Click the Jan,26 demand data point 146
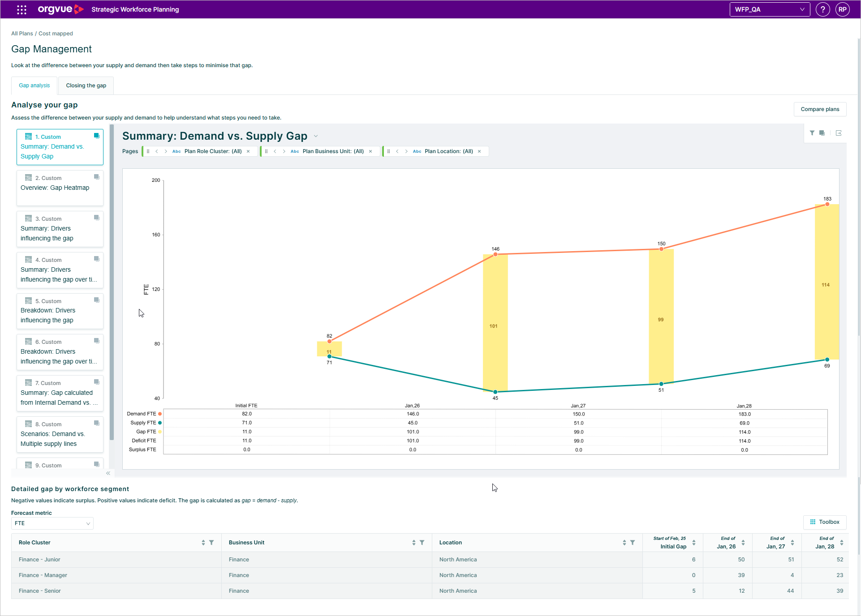This screenshot has height=616, width=861. (x=495, y=254)
